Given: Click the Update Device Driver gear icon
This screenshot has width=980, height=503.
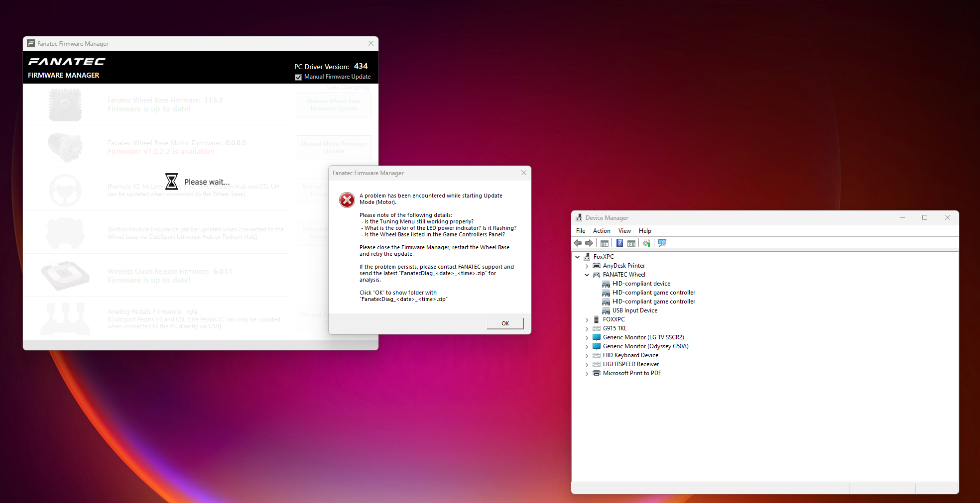Looking at the screenshot, I should click(646, 243).
